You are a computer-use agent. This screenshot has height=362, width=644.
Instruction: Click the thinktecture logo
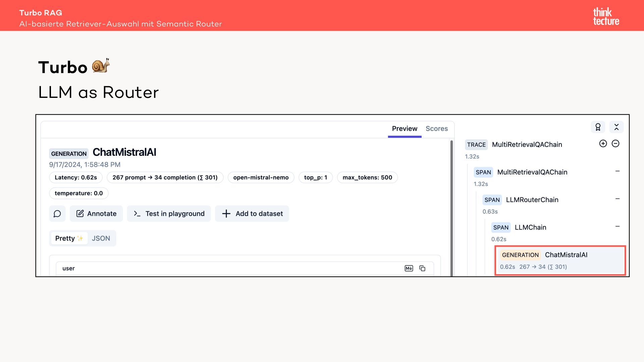(606, 16)
